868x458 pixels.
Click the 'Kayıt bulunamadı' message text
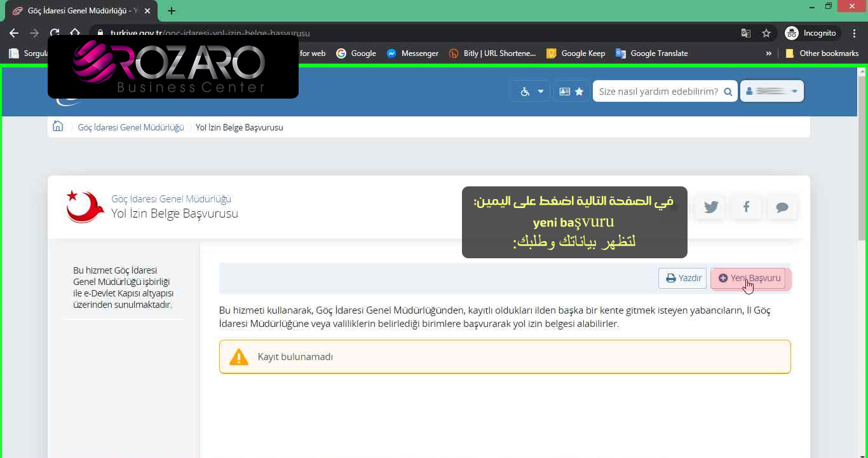click(295, 357)
